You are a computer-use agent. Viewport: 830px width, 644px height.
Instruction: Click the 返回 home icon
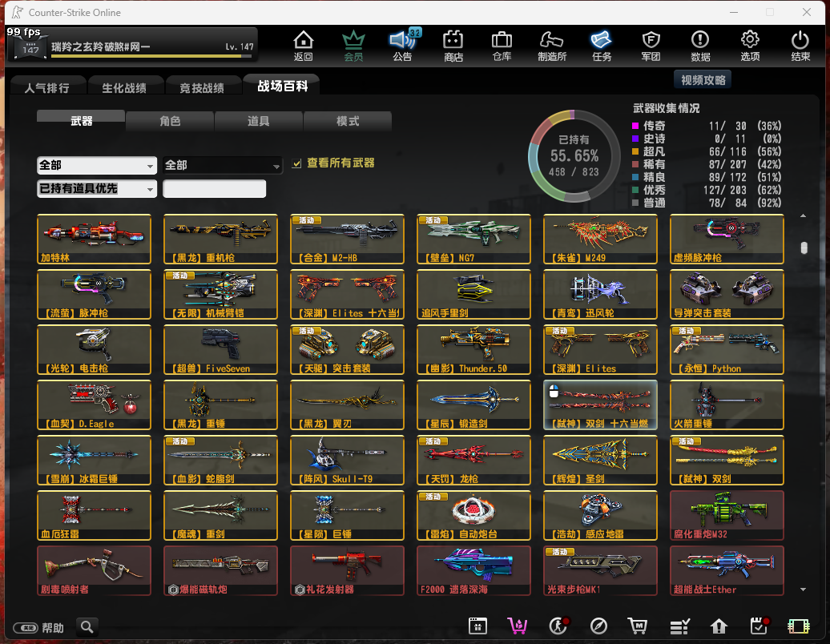click(304, 46)
